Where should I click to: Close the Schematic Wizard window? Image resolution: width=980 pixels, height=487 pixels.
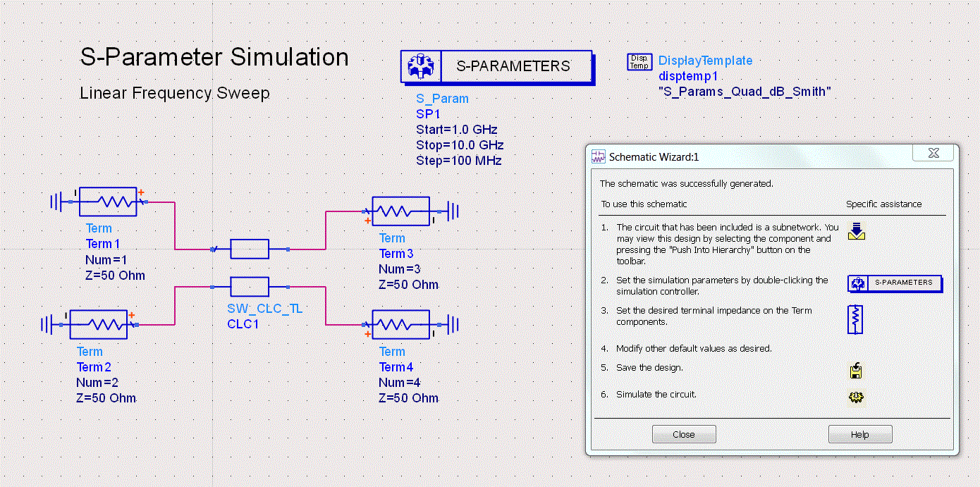click(933, 153)
